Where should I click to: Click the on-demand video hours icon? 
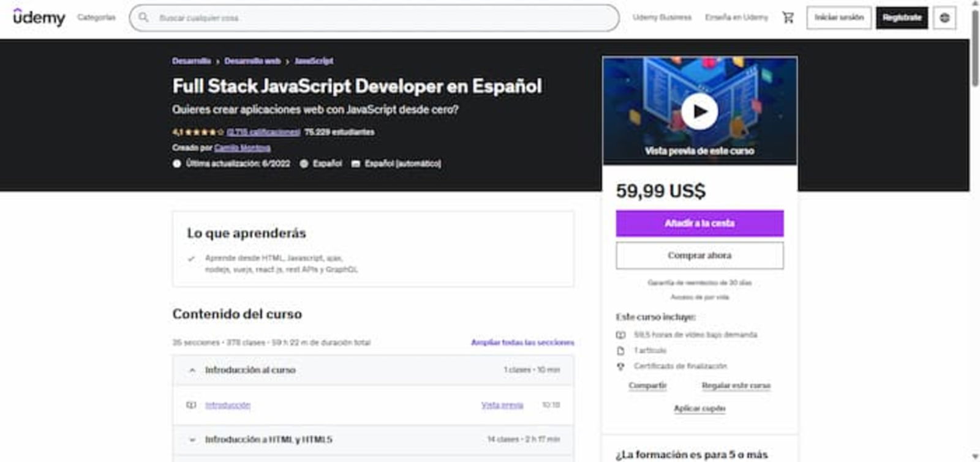click(620, 335)
